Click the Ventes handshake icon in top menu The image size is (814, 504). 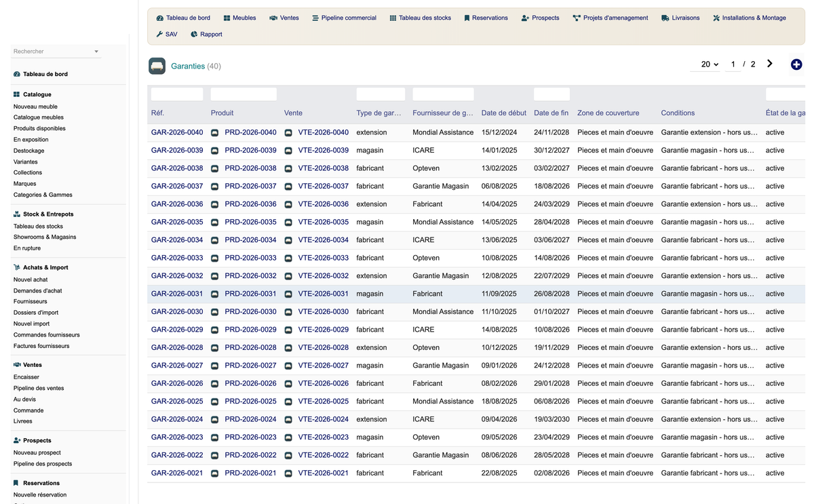pos(273,18)
